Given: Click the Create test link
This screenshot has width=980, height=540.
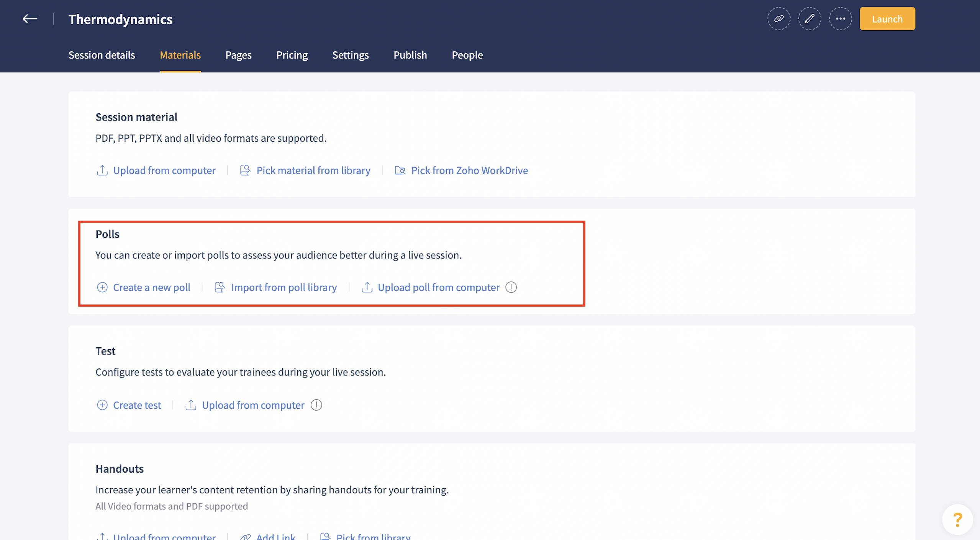Looking at the screenshot, I should point(129,405).
